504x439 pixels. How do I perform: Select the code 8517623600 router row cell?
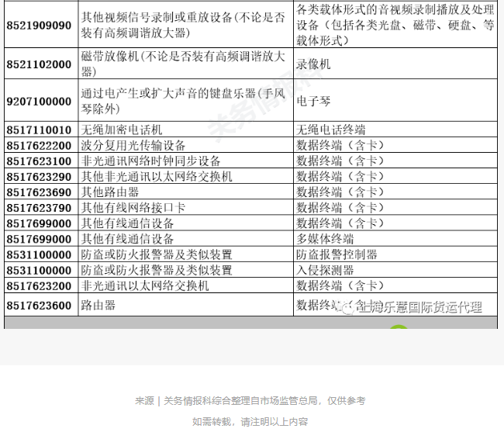click(x=40, y=306)
